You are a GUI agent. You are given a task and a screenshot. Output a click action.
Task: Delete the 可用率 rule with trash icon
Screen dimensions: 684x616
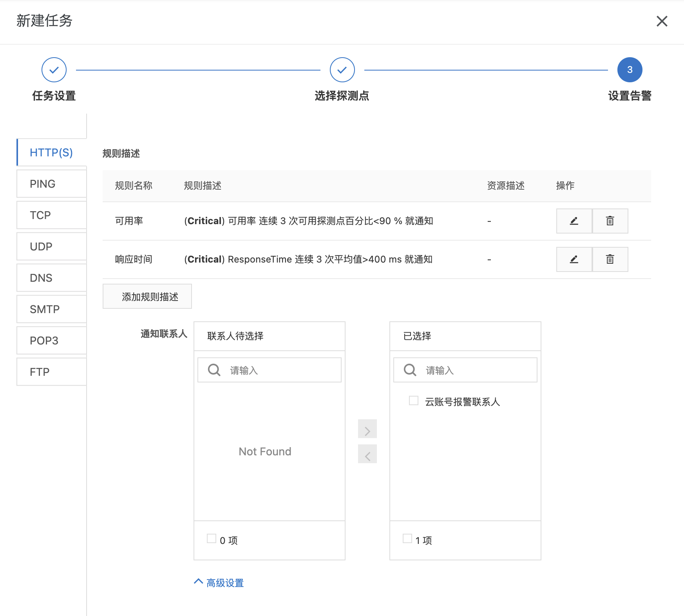[610, 221]
